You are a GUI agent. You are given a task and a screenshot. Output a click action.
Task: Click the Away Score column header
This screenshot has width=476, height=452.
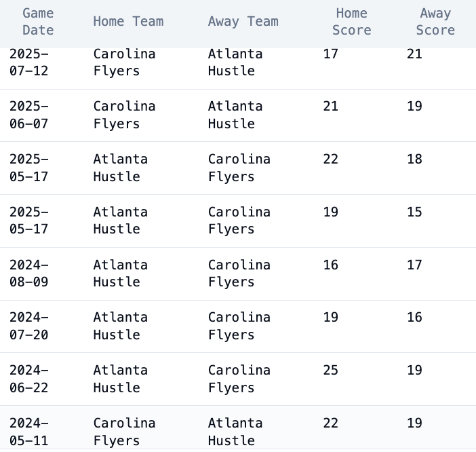435,22
